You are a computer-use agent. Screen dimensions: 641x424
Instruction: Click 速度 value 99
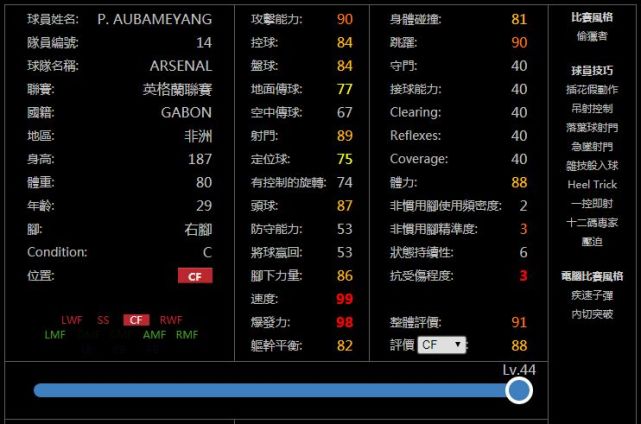345,299
